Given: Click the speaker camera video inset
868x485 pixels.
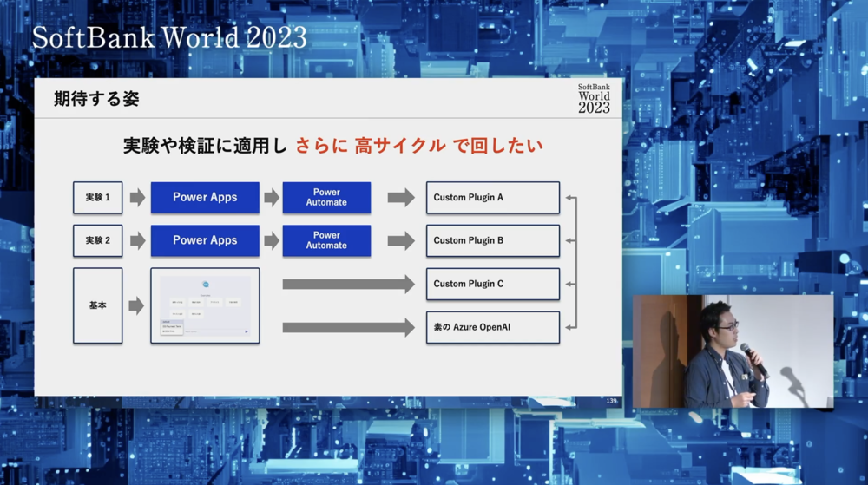Looking at the screenshot, I should click(732, 351).
